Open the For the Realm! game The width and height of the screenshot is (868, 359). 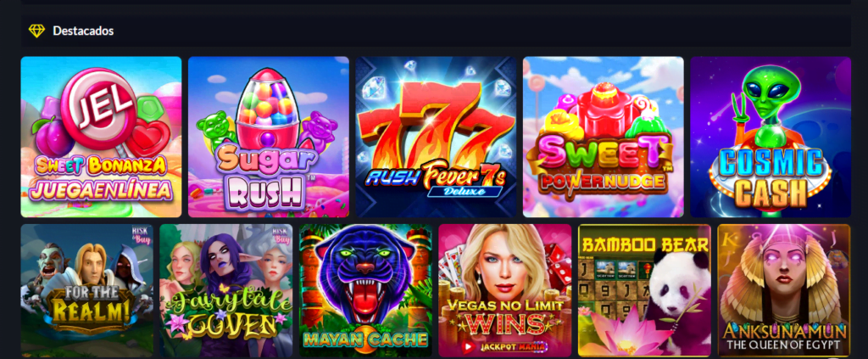(87, 290)
